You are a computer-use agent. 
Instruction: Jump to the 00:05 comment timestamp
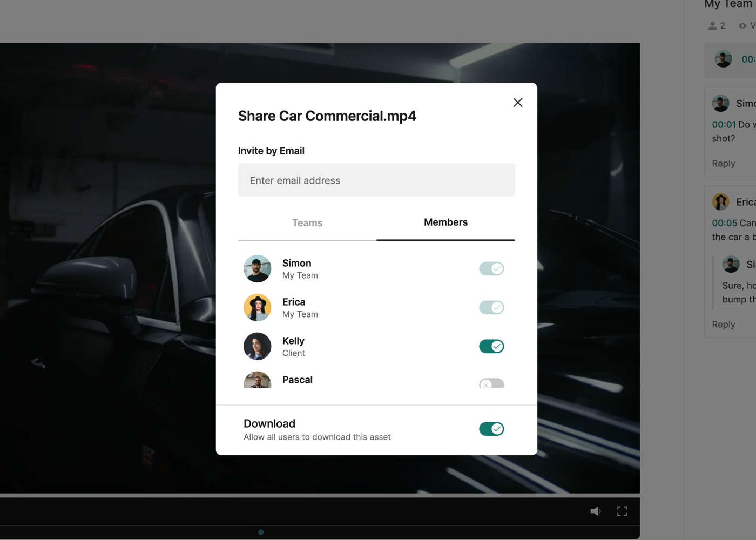point(724,223)
